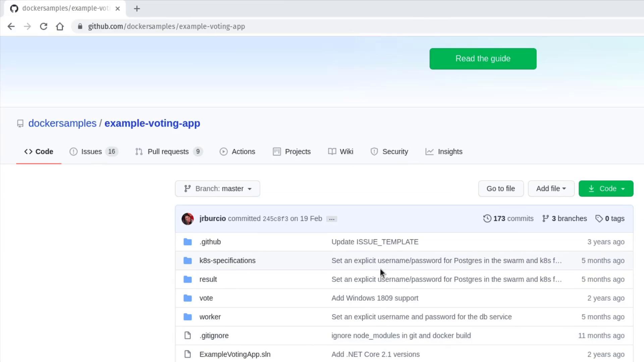This screenshot has width=644, height=362.
Task: Click the browser home icon
Action: (x=60, y=26)
